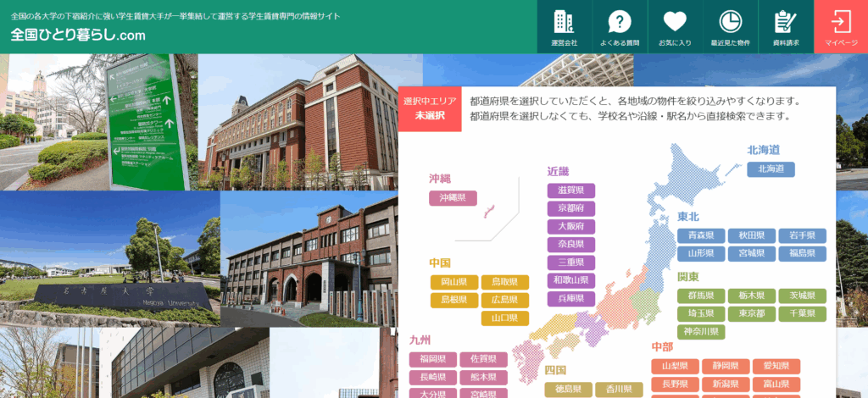Select 長崎県 prefecture button
Viewport: 868px width, 398px height.
pos(433,378)
